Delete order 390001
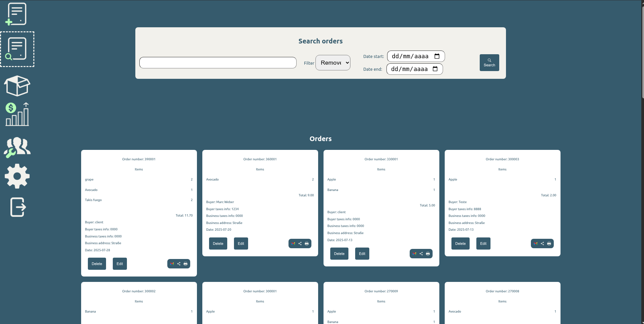The height and width of the screenshot is (324, 644). click(x=97, y=264)
